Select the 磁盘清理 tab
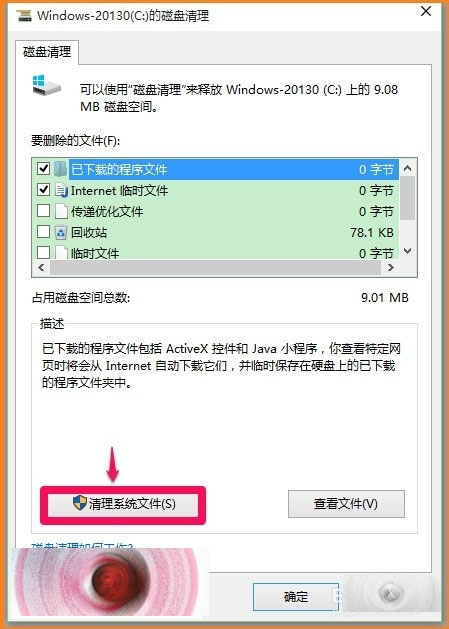This screenshot has height=629, width=449. pos(47,52)
